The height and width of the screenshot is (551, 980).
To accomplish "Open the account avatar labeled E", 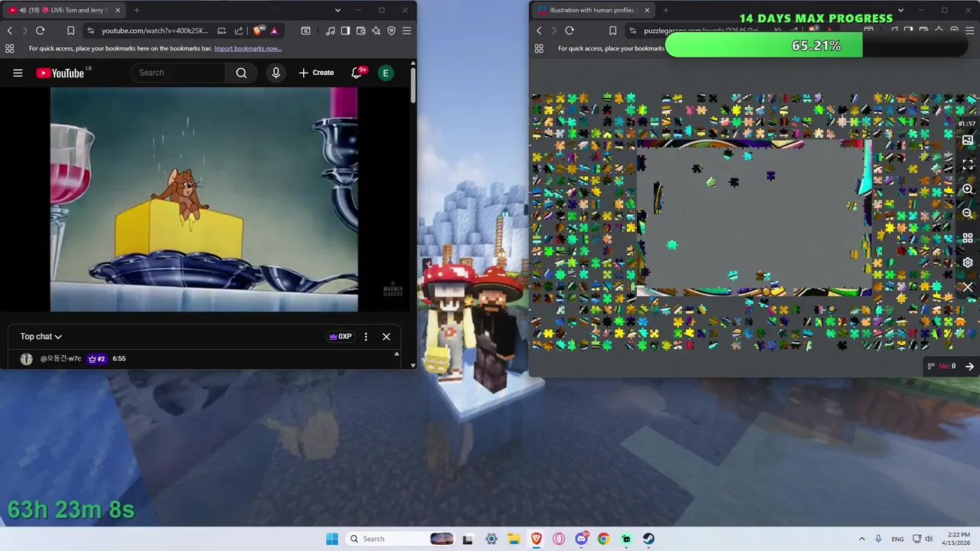I will pos(385,73).
